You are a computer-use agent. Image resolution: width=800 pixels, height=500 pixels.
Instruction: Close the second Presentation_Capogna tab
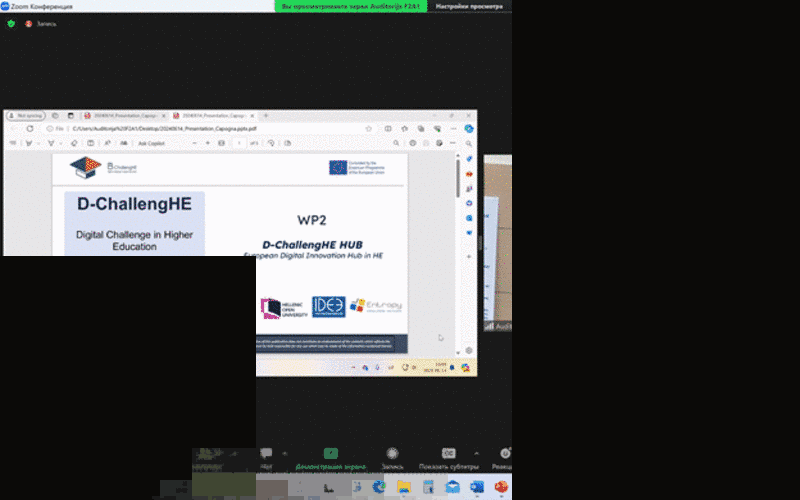(252, 116)
